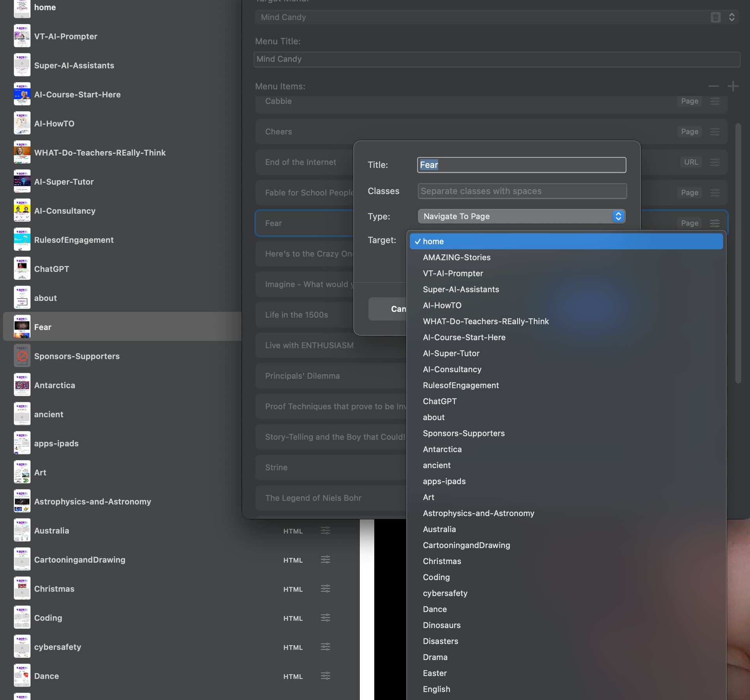Image resolution: width=750 pixels, height=700 pixels.
Task: Choose Antarctica from target dropdown list
Action: 442,449
